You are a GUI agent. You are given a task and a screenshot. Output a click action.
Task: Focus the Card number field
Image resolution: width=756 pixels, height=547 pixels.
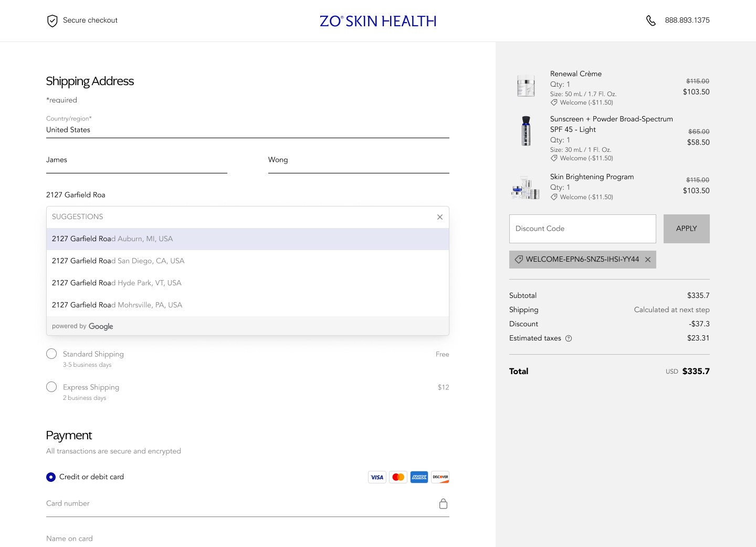click(x=248, y=504)
